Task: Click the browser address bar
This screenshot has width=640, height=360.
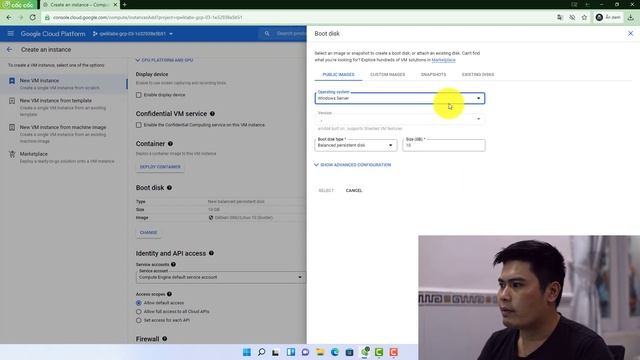Action: pos(298,18)
